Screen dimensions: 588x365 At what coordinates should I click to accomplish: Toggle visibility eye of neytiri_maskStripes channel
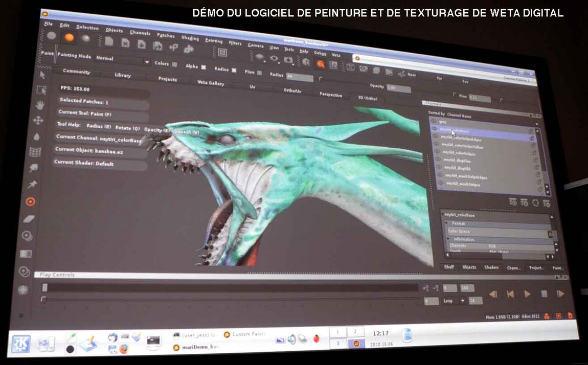[441, 183]
